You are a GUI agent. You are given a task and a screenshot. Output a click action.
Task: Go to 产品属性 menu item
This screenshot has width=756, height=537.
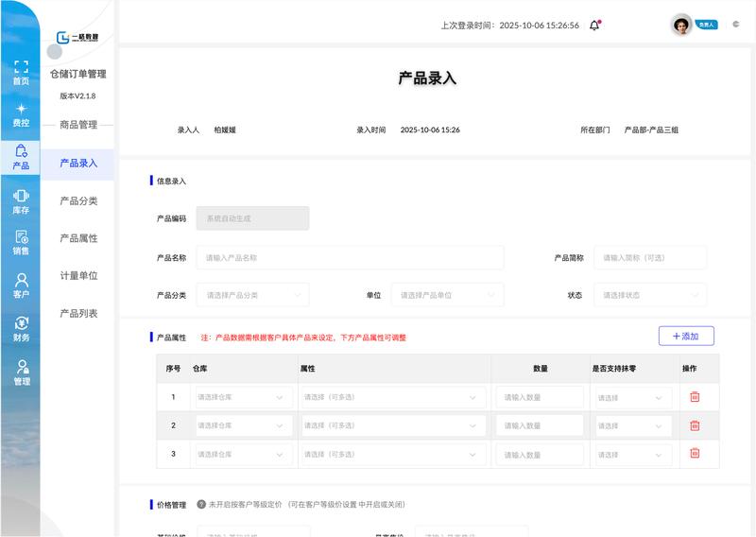click(x=78, y=238)
